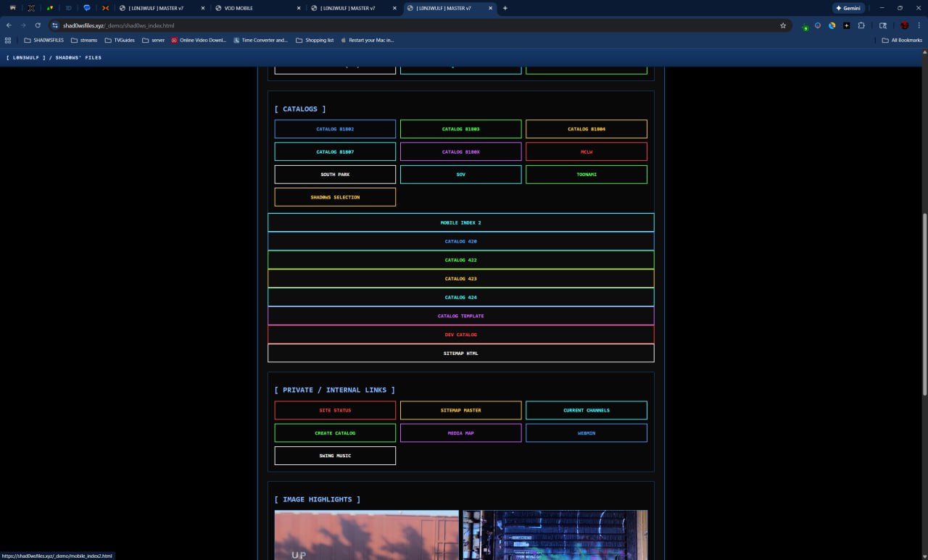This screenshot has width=928, height=560.
Task: Click the Gemini button
Action: (848, 8)
